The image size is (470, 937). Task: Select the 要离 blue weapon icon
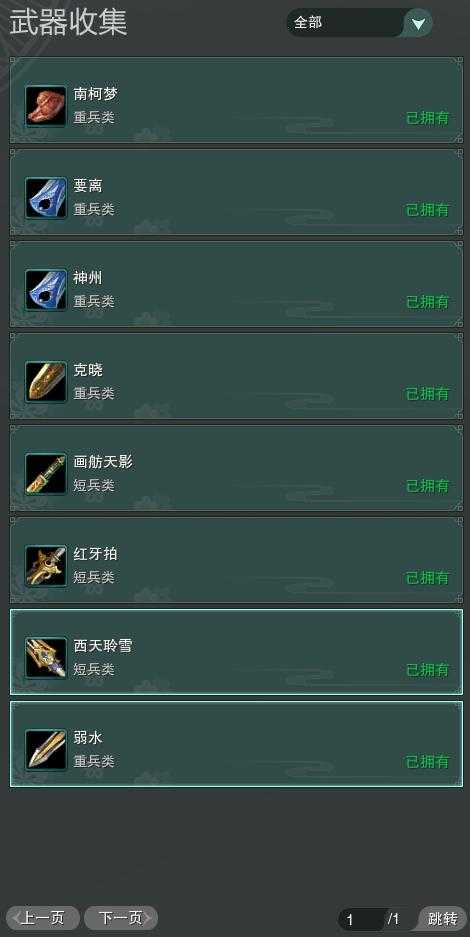pos(46,198)
